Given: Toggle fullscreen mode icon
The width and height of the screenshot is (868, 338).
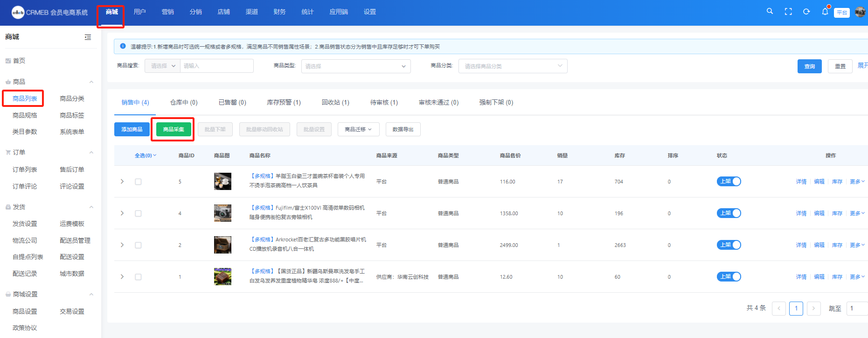Looking at the screenshot, I should point(788,12).
